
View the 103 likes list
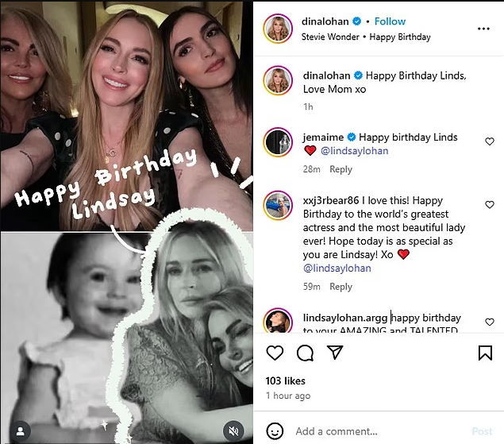point(285,381)
